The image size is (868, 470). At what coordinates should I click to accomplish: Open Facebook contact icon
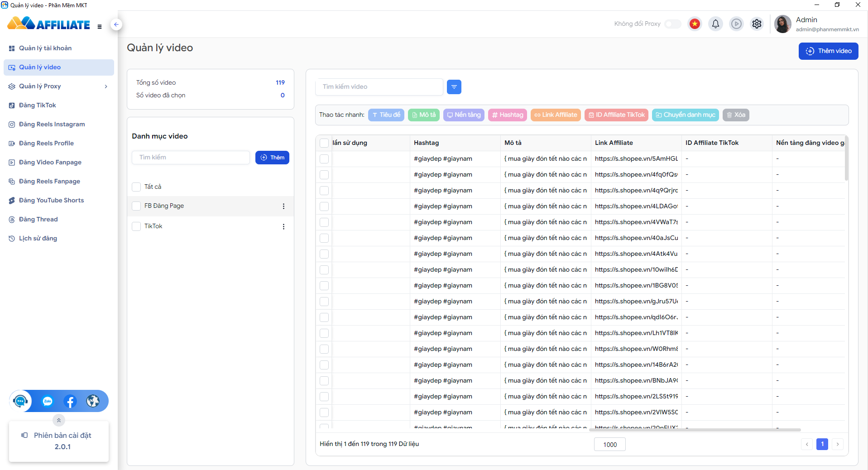[x=70, y=401]
